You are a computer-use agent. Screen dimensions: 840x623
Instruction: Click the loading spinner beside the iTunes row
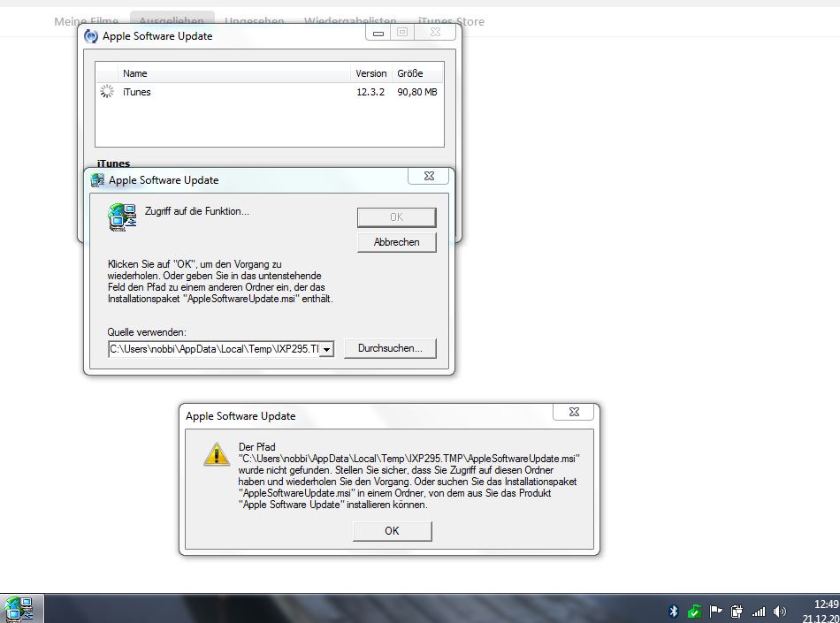(x=107, y=92)
